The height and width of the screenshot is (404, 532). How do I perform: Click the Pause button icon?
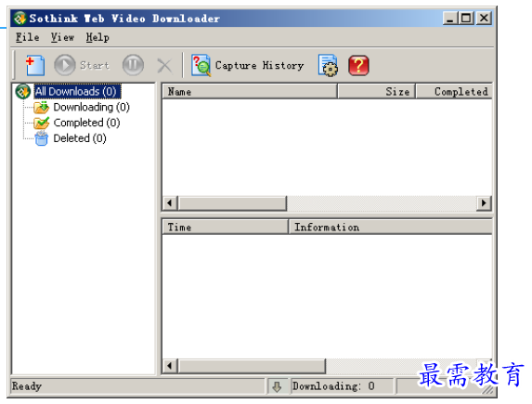(x=133, y=65)
